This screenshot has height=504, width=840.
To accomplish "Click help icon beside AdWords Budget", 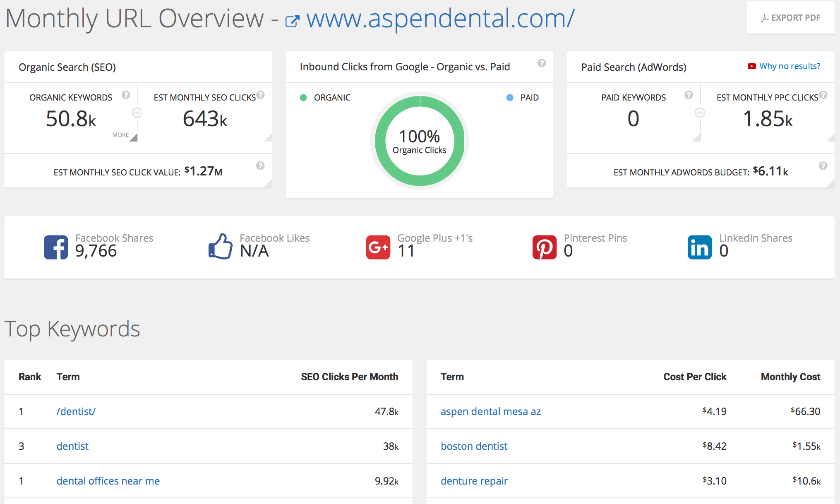I will coord(823,166).
